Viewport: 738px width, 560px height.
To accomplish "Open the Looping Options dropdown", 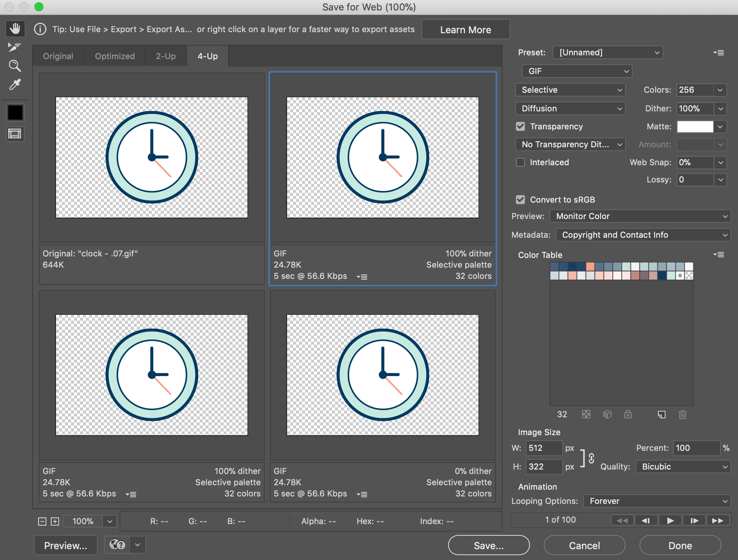I will coord(657,501).
